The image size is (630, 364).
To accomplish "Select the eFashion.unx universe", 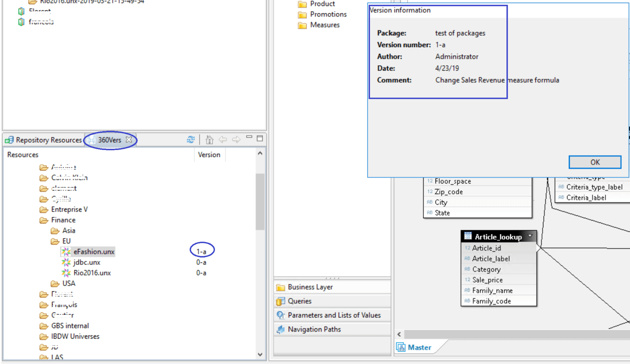I will tap(94, 251).
